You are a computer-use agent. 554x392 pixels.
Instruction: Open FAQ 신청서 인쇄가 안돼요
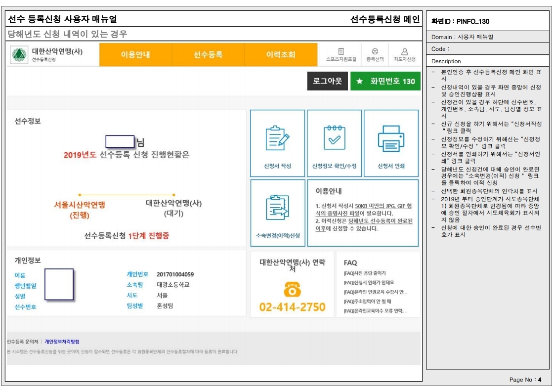369,283
